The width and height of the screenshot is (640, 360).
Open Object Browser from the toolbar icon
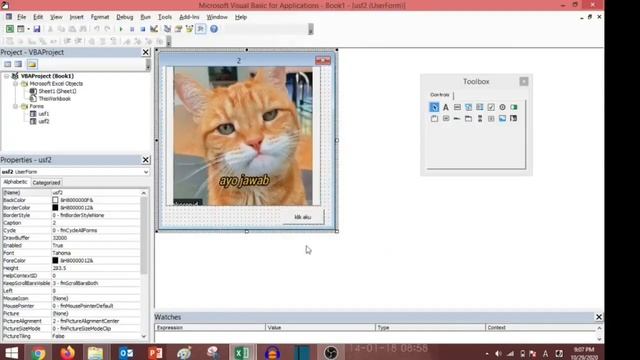tap(189, 29)
